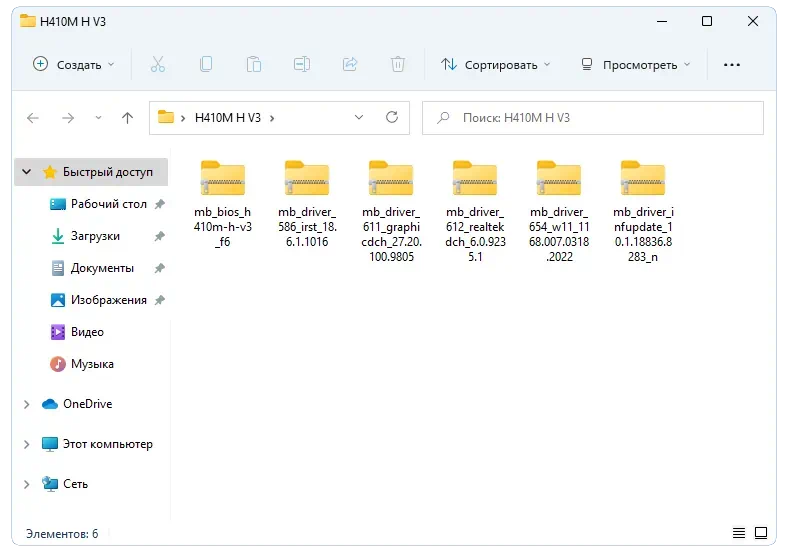Go up one folder level
Viewport: 787px width, 557px height.
tap(127, 118)
